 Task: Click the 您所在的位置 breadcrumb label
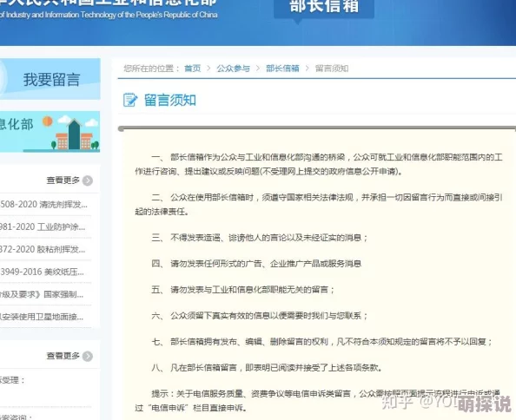(x=152, y=69)
